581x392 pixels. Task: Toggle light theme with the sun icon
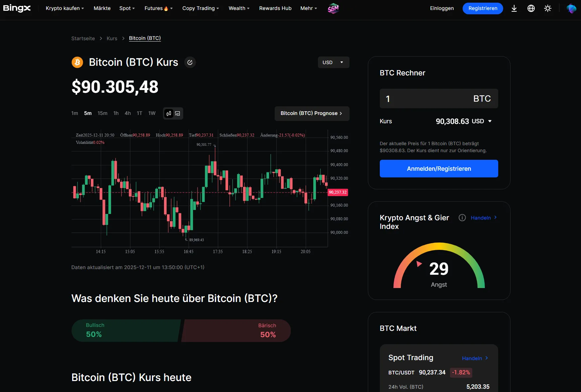click(x=548, y=8)
